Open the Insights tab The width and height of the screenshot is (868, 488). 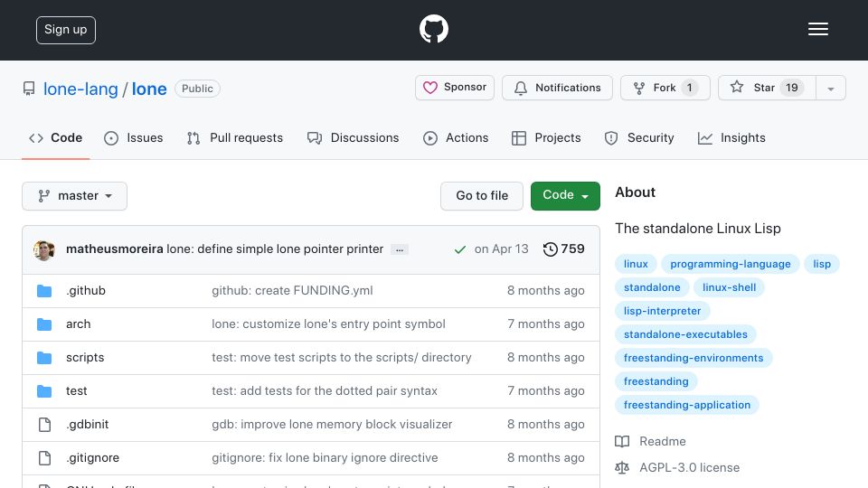click(x=731, y=137)
